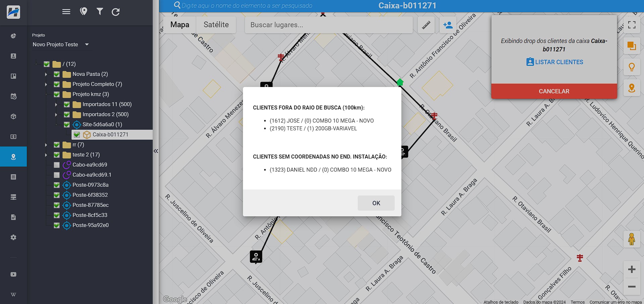Image resolution: width=644 pixels, height=304 pixels.
Task: Open the filter funnel icon
Action: (x=100, y=12)
